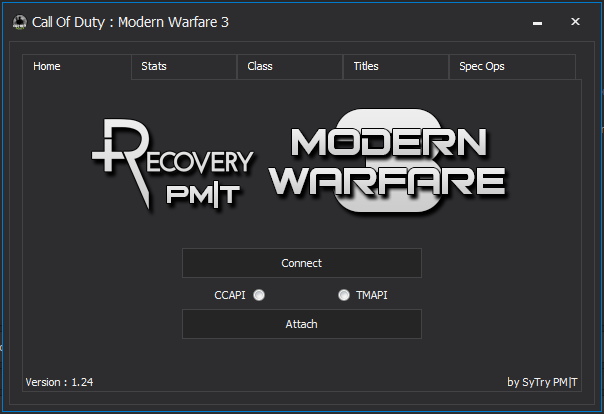
Task: Switch to the Stats tab
Action: click(x=184, y=67)
